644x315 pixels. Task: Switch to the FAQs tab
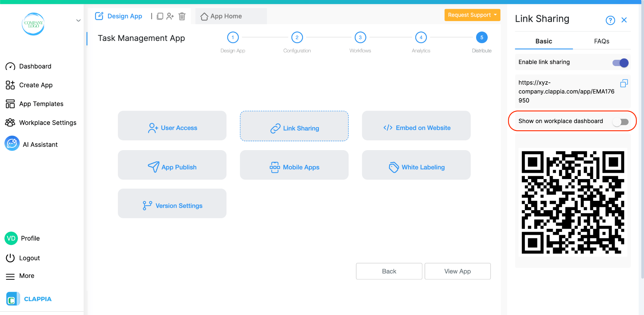602,41
